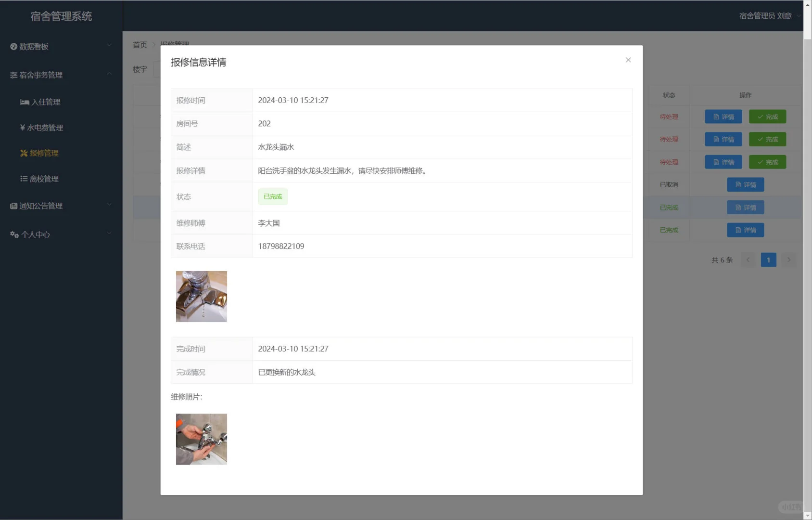The width and height of the screenshot is (812, 520).
Task: Select page 1 in the pagination
Action: [768, 260]
